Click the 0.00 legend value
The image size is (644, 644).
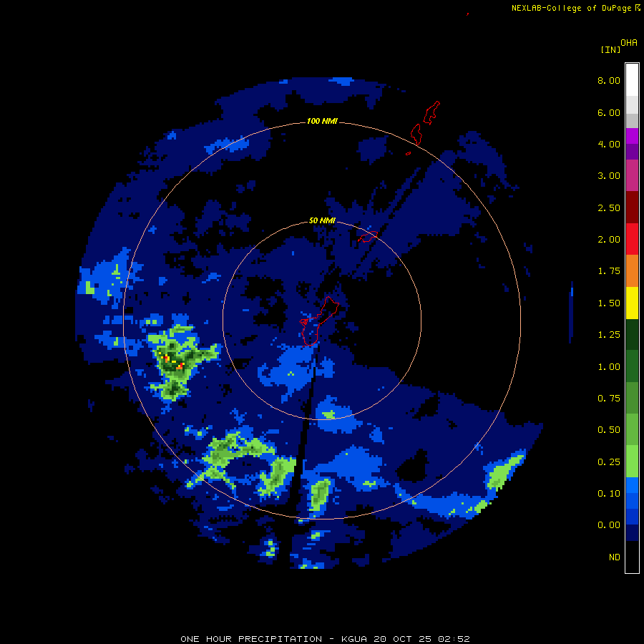pyautogui.click(x=609, y=525)
